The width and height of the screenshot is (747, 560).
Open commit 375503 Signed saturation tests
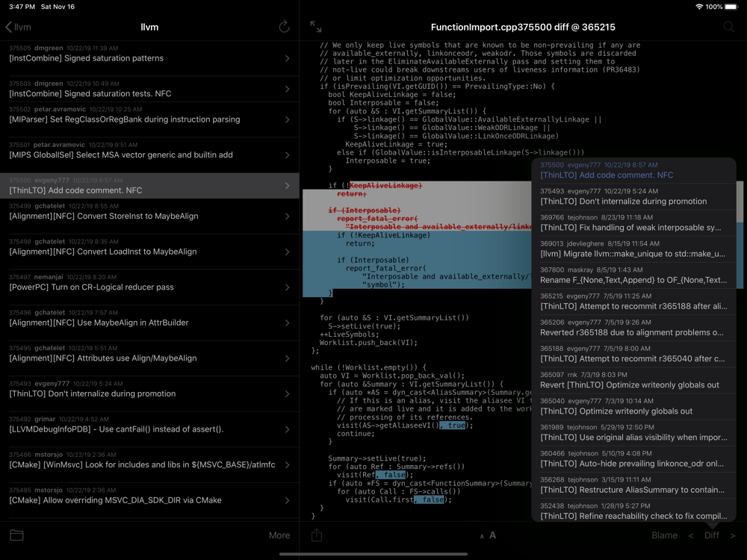149,89
